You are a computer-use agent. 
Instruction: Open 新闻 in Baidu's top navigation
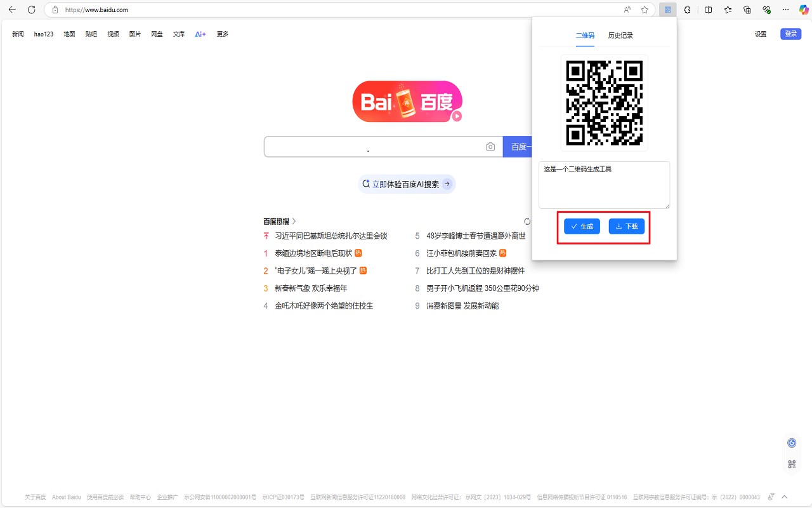click(18, 34)
